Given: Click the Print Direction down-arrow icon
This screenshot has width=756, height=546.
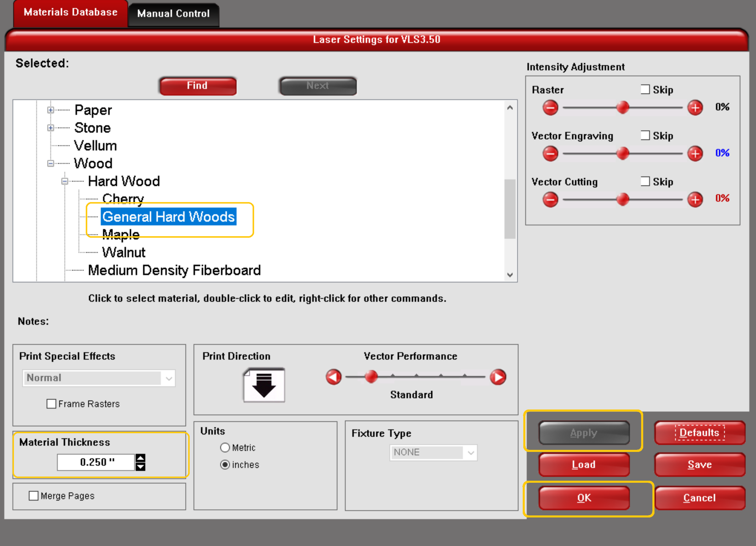Looking at the screenshot, I should click(x=264, y=385).
